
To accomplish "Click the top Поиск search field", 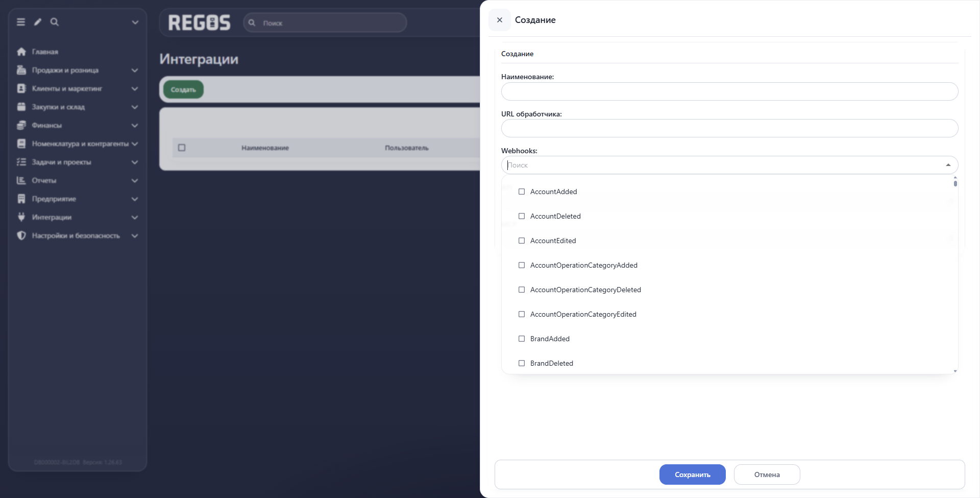I will click(325, 22).
